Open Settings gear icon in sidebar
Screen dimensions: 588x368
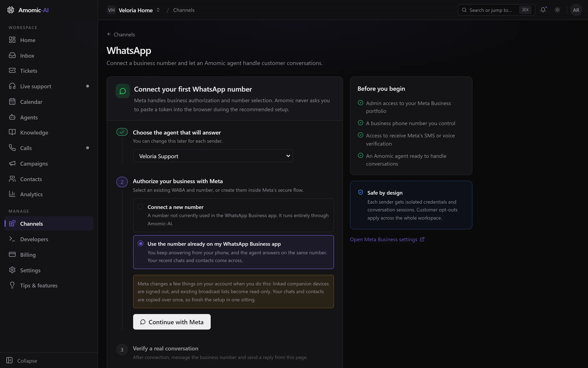(12, 270)
